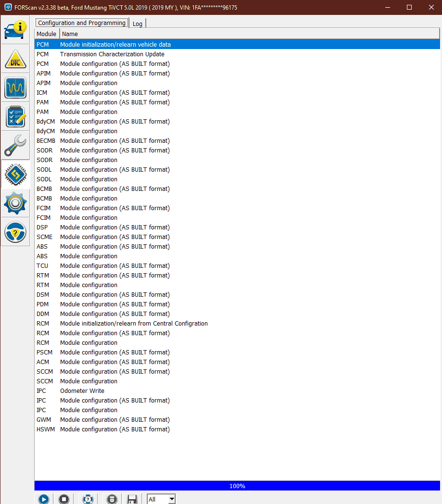Select RCM initialization/relearn from Central Configration row
Screen dimensions: 442x504
point(237,323)
